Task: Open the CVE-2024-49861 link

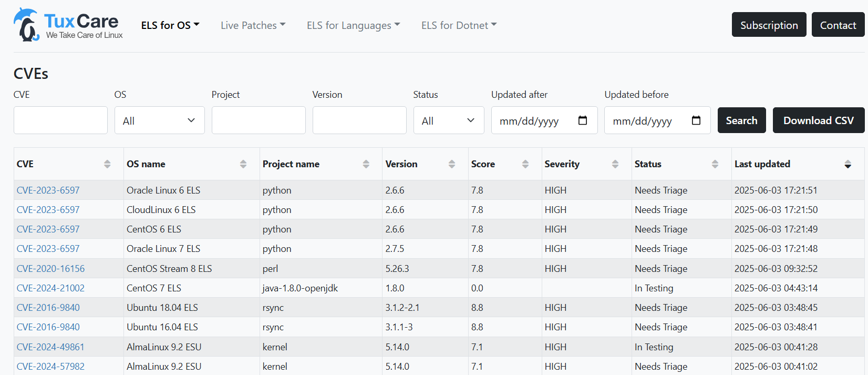Action: (50, 347)
